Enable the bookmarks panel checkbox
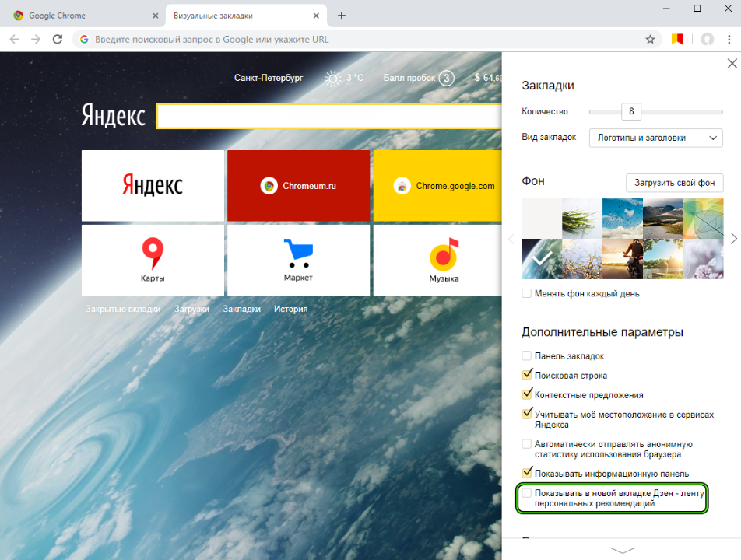Image resolution: width=741 pixels, height=560 pixels. [x=527, y=355]
